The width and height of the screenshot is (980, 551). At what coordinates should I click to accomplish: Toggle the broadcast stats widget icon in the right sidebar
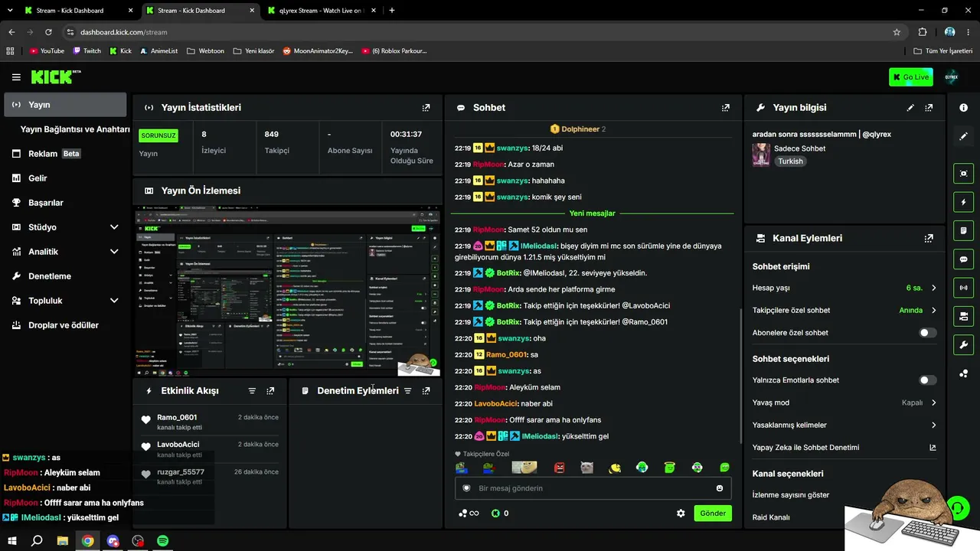(964, 288)
